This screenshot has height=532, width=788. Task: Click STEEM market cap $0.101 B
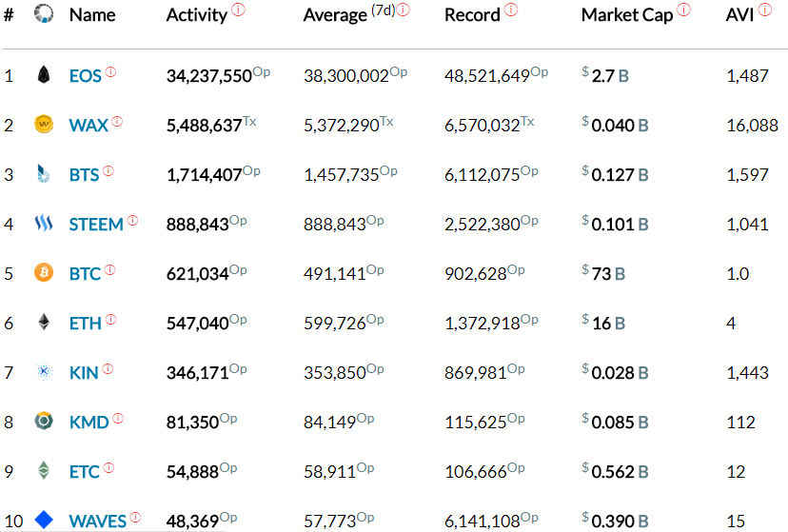615,224
